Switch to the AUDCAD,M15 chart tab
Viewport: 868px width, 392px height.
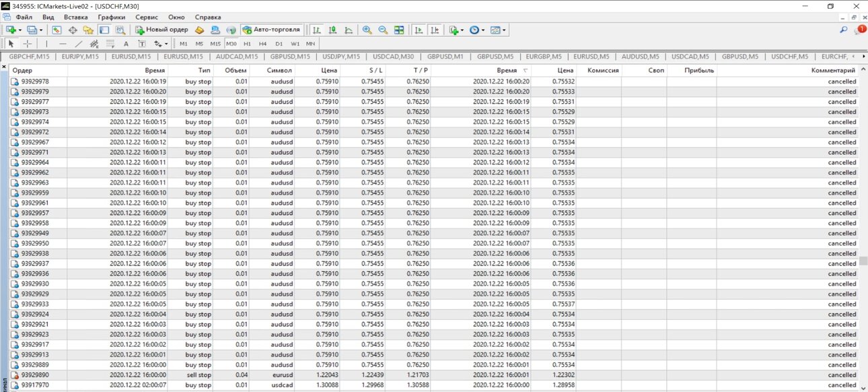pos(237,57)
